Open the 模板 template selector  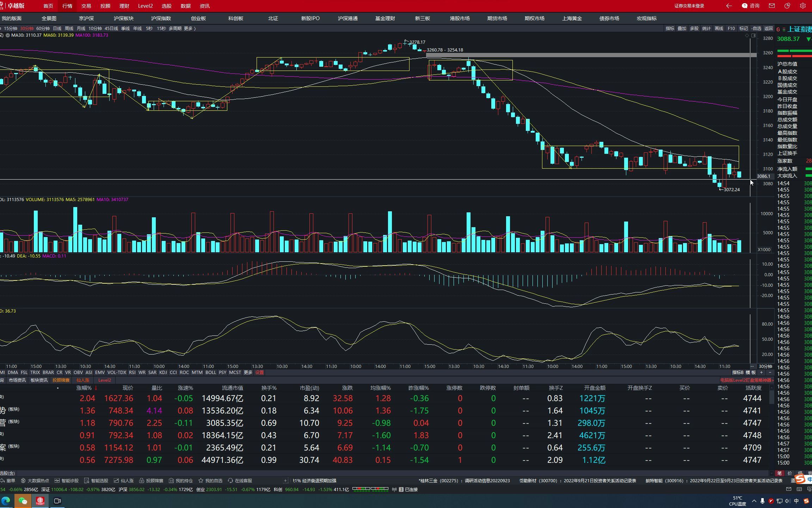pos(751,372)
